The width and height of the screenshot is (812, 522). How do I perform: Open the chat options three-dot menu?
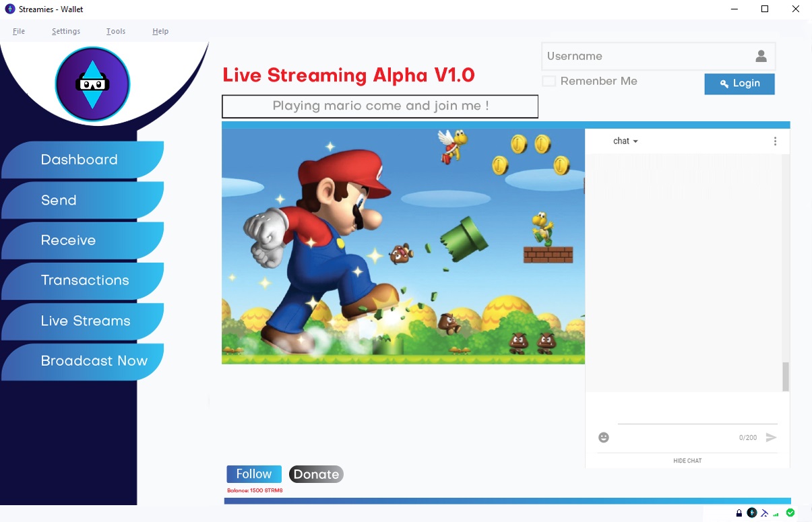[775, 141]
